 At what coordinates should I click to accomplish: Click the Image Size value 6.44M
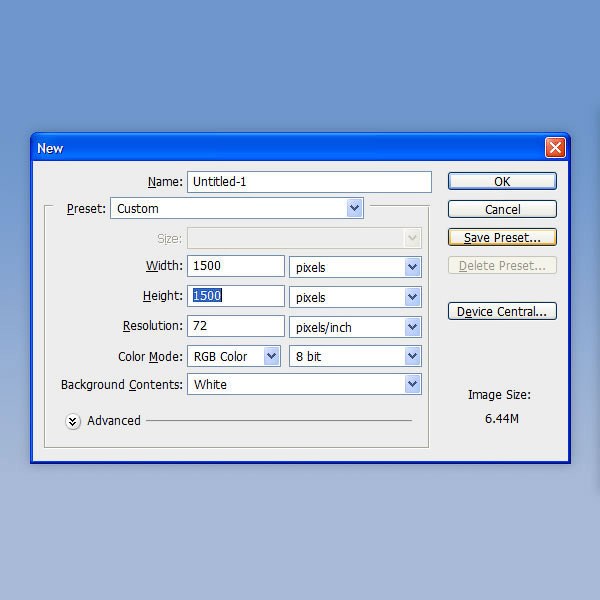[x=502, y=419]
